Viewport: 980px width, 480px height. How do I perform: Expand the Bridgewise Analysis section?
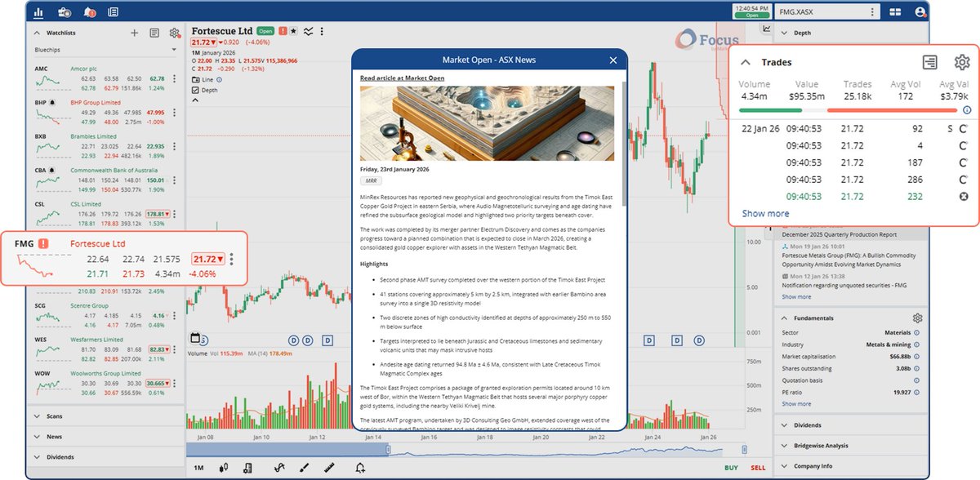click(x=784, y=446)
